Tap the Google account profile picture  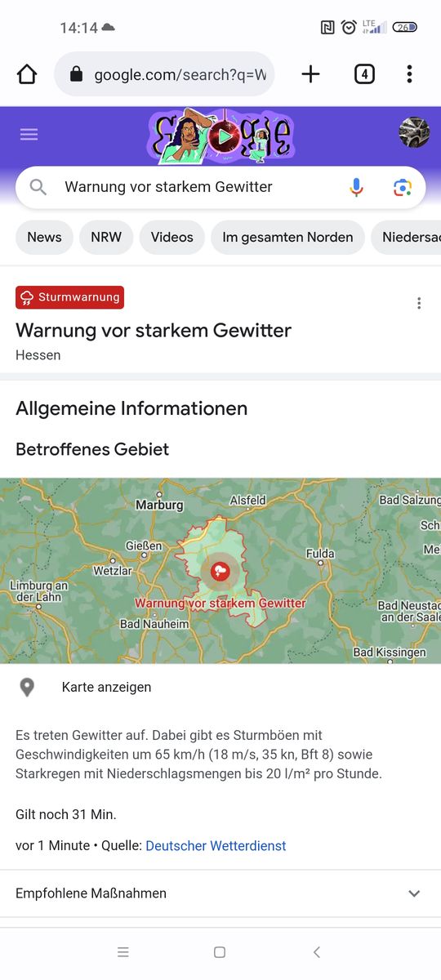(x=414, y=132)
